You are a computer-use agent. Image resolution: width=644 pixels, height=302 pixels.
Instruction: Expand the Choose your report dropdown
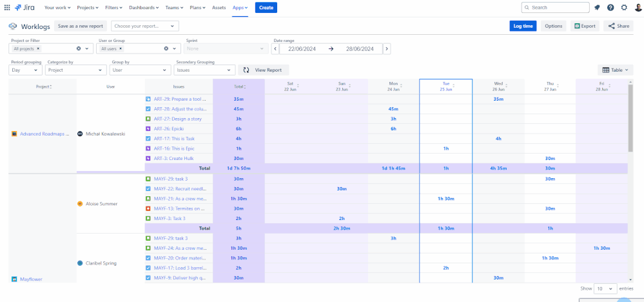[144, 26]
